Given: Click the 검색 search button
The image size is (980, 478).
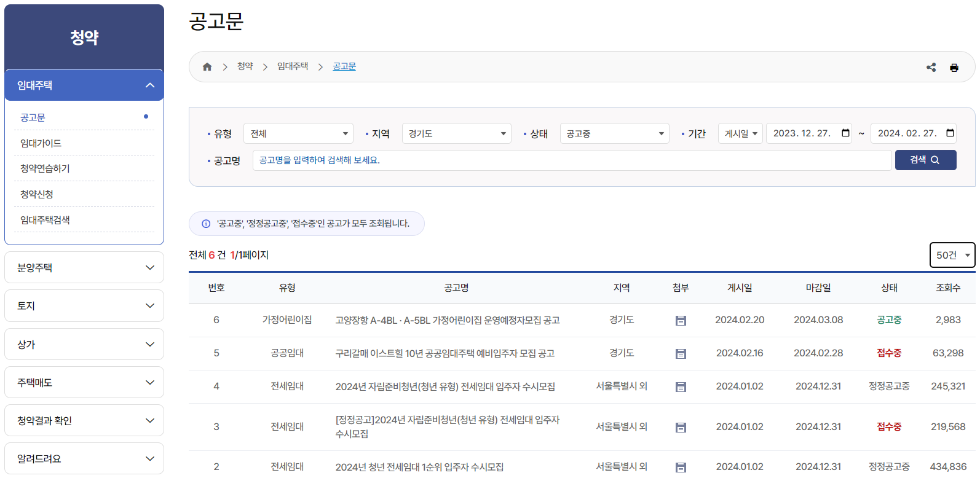Looking at the screenshot, I should click(x=925, y=160).
